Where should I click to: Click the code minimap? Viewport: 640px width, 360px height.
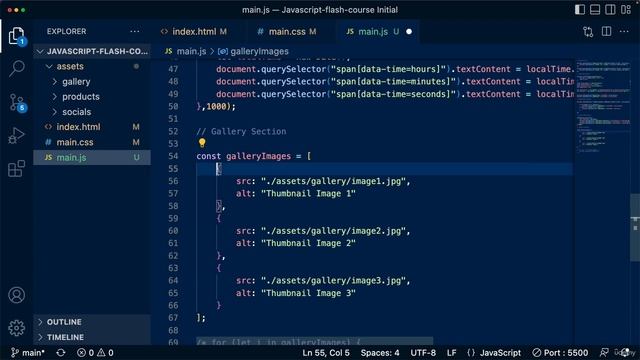click(603, 106)
